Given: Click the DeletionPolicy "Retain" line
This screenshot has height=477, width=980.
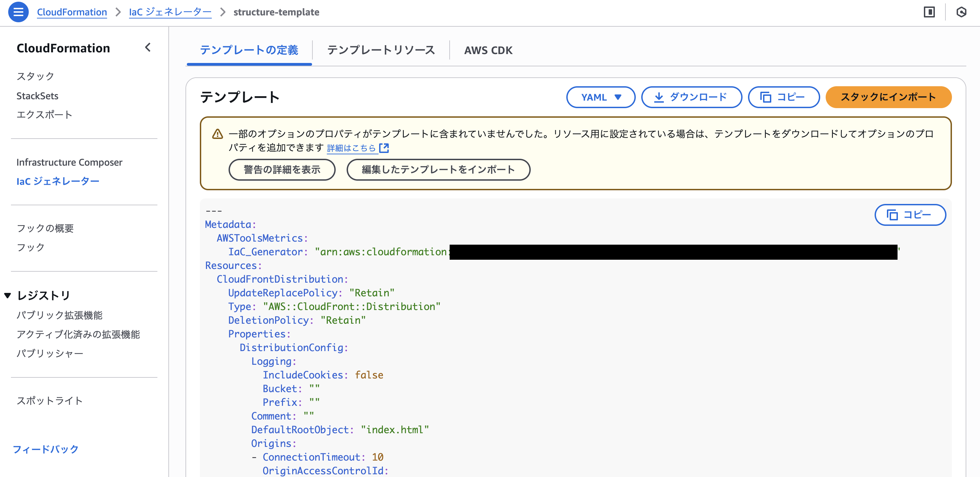Looking at the screenshot, I should coord(297,320).
